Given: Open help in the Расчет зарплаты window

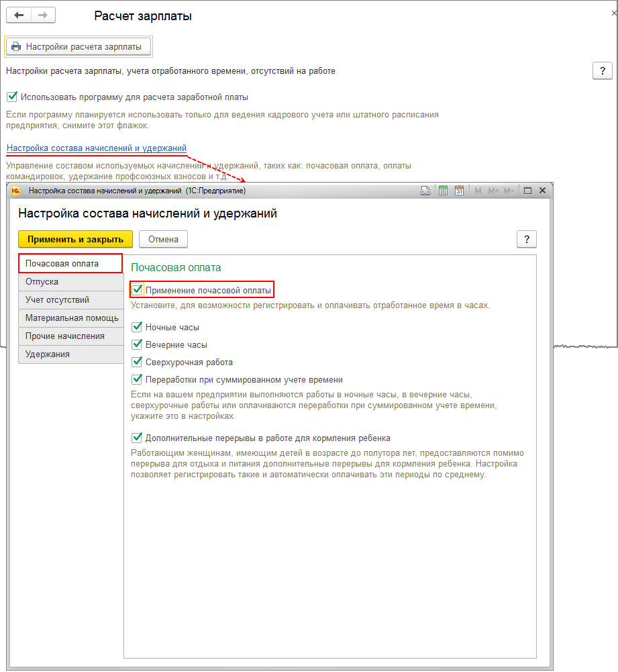Looking at the screenshot, I should [x=602, y=70].
